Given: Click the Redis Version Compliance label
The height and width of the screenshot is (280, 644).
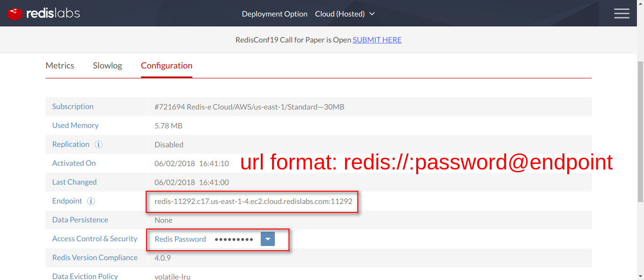Looking at the screenshot, I should (95, 258).
